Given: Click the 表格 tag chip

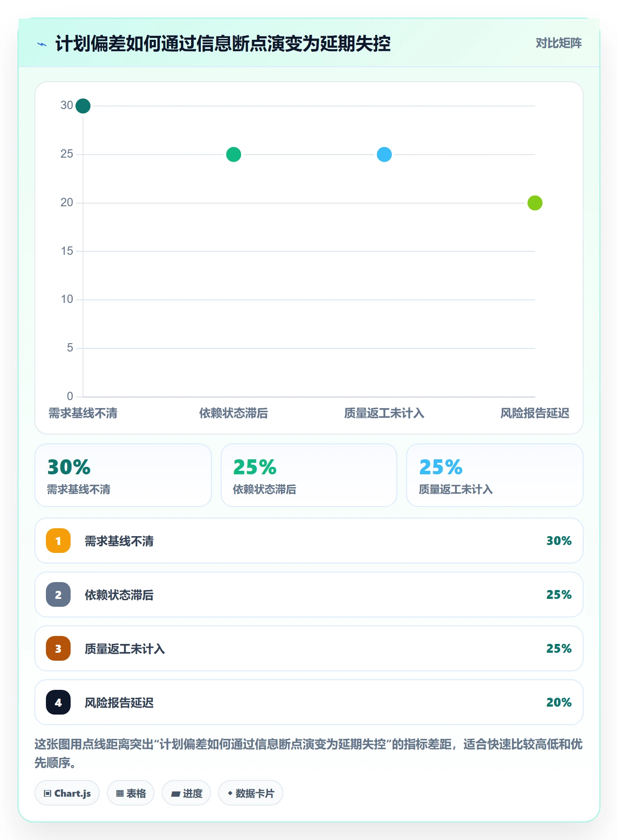Looking at the screenshot, I should [x=131, y=793].
